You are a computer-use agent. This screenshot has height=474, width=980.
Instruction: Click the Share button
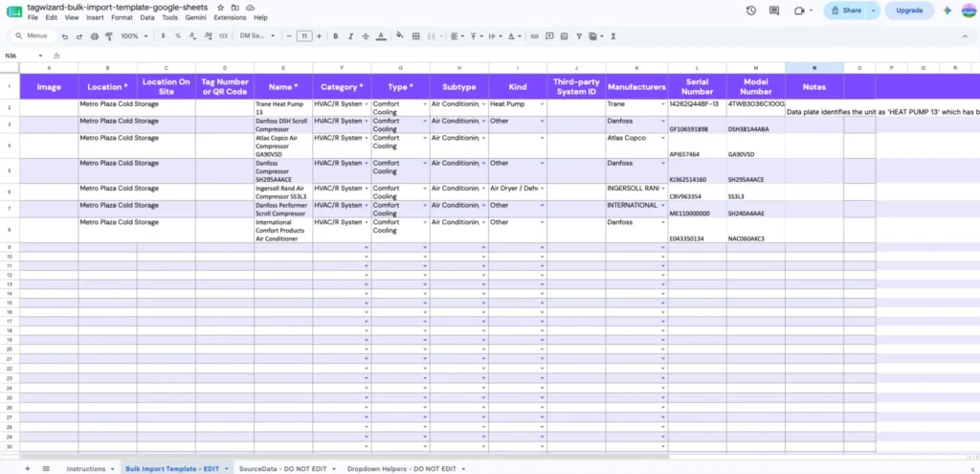846,10
